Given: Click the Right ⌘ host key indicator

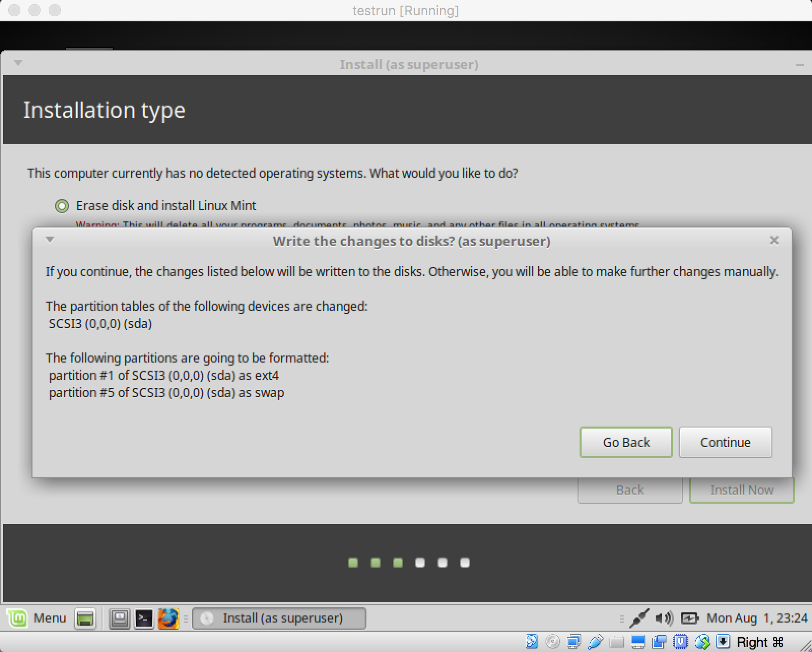Looking at the screenshot, I should [x=760, y=642].
